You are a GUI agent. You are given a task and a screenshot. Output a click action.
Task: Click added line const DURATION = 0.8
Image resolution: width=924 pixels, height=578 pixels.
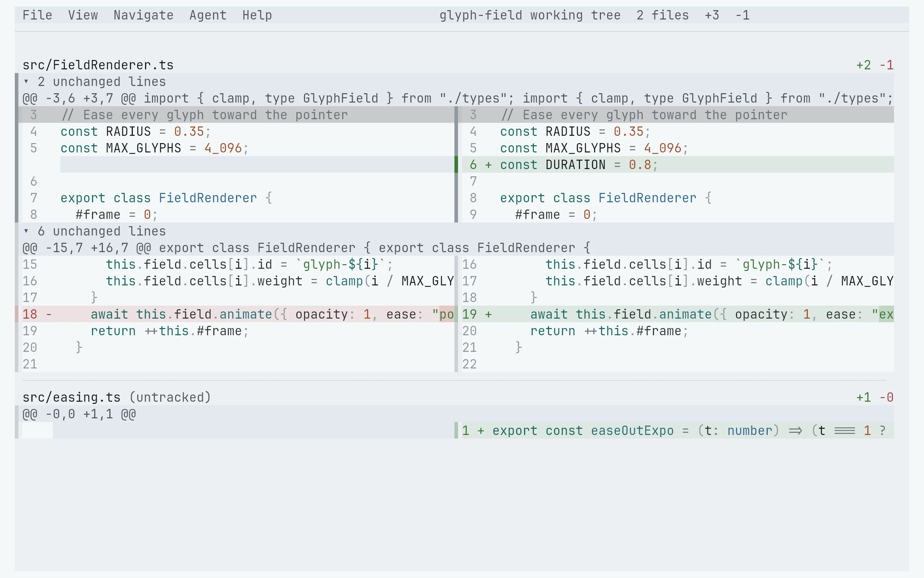678,165
